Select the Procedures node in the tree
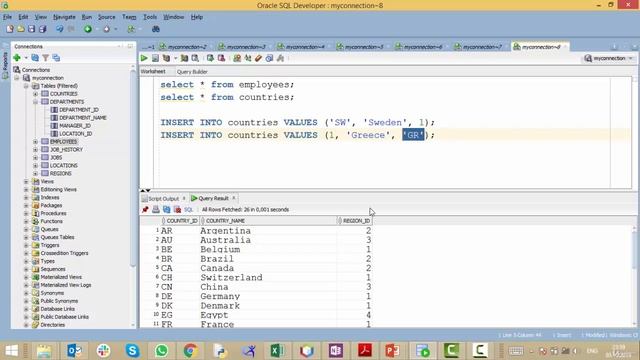 tap(53, 213)
